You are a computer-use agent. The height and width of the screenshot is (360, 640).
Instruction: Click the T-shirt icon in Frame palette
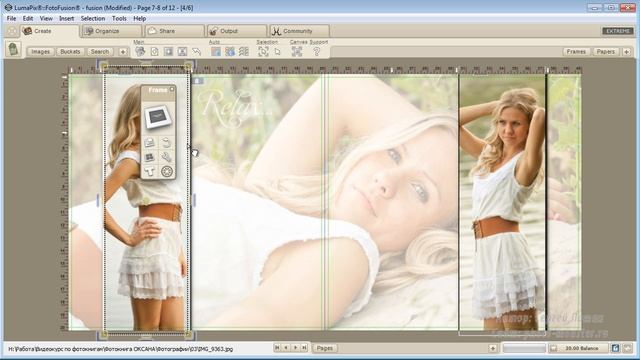(x=149, y=171)
